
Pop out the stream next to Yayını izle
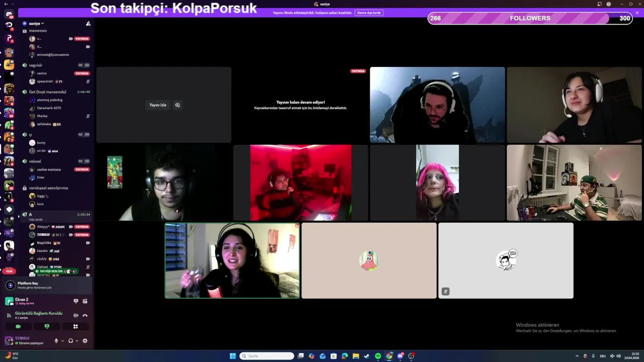pyautogui.click(x=177, y=105)
